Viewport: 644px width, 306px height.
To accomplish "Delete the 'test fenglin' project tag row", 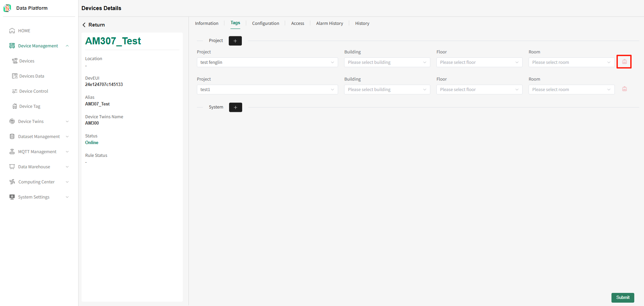I will (x=624, y=62).
